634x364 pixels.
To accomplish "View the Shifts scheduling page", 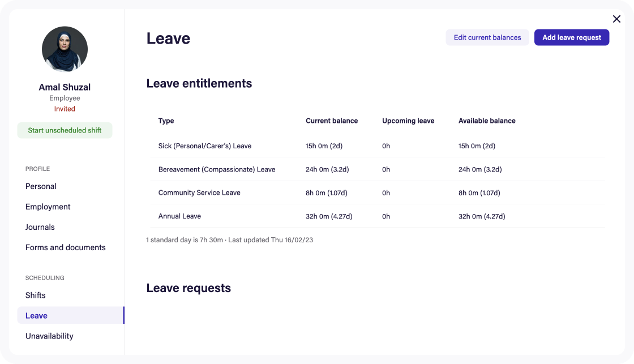I will pyautogui.click(x=35, y=295).
